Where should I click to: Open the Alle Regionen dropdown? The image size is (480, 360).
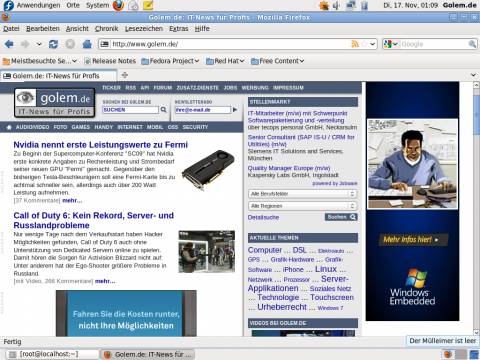coord(303,206)
